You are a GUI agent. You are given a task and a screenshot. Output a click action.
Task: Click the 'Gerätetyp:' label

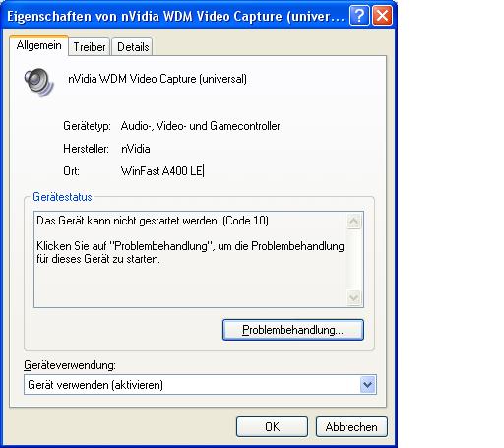click(87, 126)
